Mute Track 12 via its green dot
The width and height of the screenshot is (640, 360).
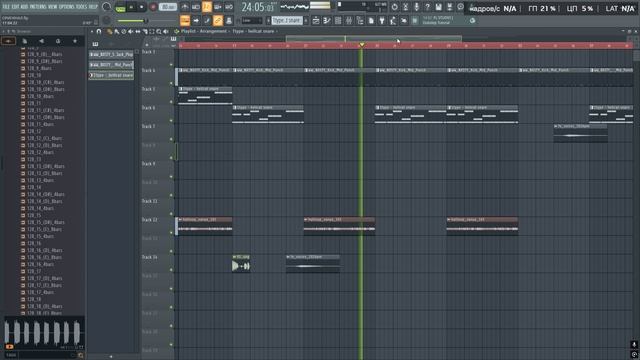(171, 233)
